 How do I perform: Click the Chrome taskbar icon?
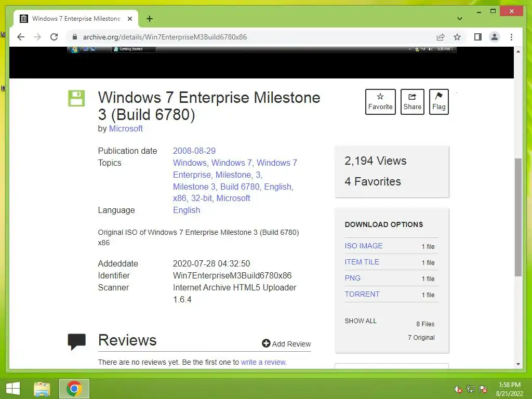click(74, 389)
